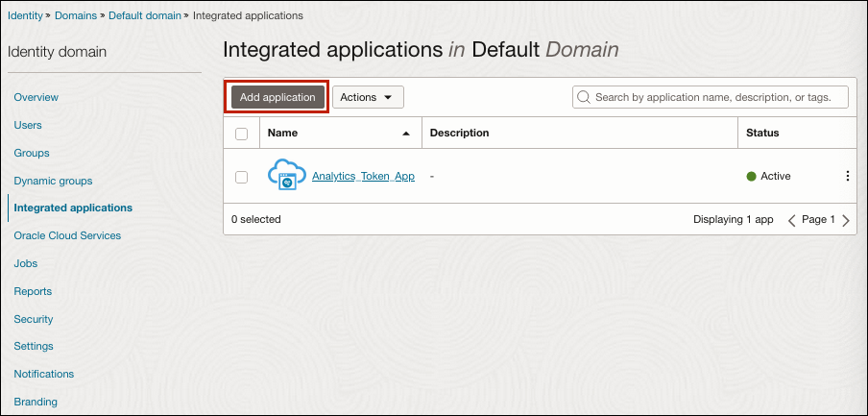Click the Active status text
868x416 pixels.
776,176
